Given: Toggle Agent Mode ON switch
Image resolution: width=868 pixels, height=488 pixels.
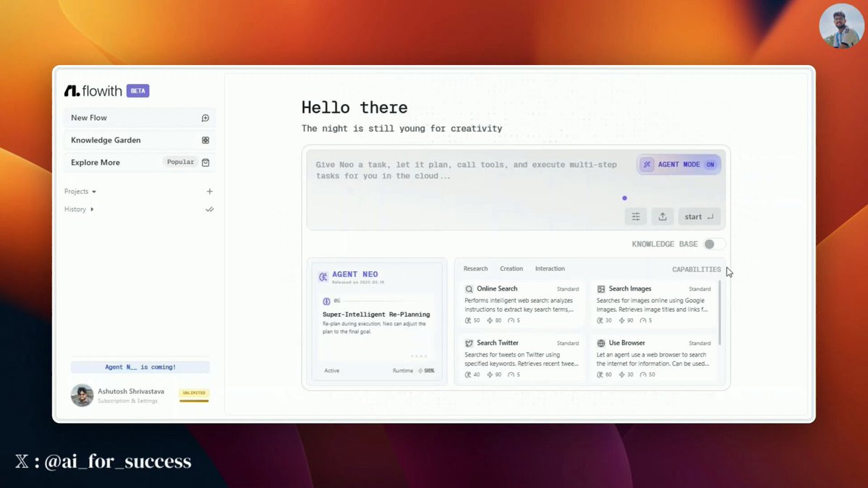Looking at the screenshot, I should (x=710, y=165).
